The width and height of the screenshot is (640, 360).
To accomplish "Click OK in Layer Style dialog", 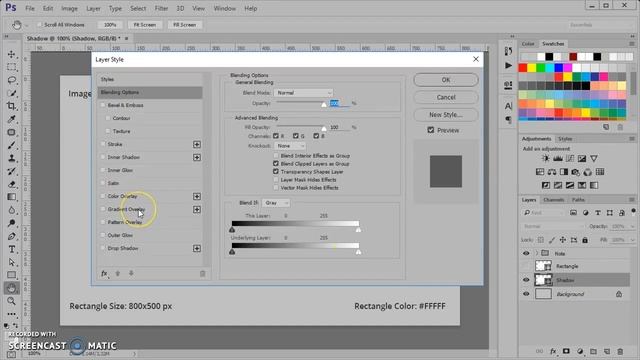I will [x=446, y=80].
